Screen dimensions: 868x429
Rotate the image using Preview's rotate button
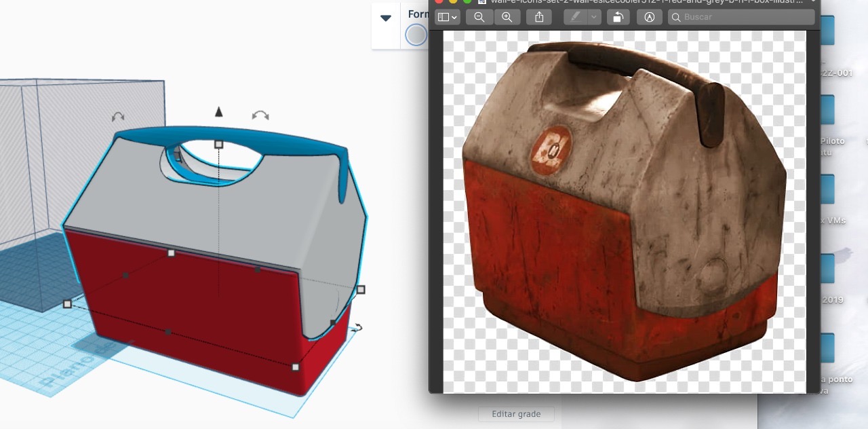[x=617, y=17]
